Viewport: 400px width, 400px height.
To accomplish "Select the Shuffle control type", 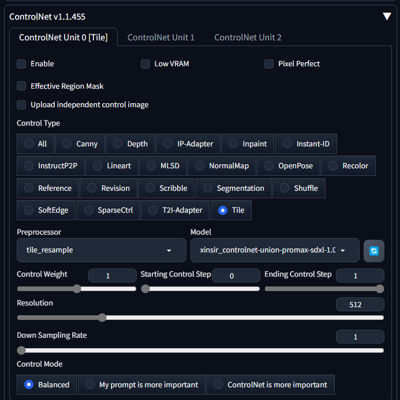I will [299, 188].
